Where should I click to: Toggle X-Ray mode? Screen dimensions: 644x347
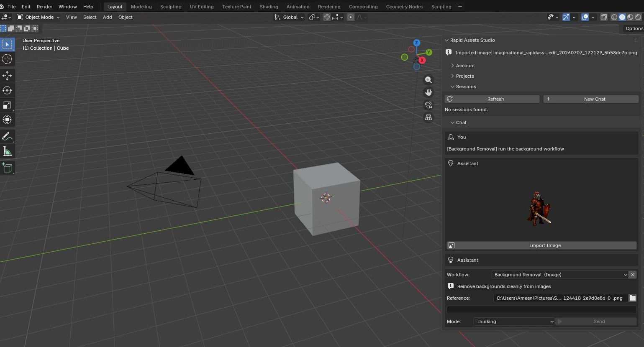click(x=603, y=17)
